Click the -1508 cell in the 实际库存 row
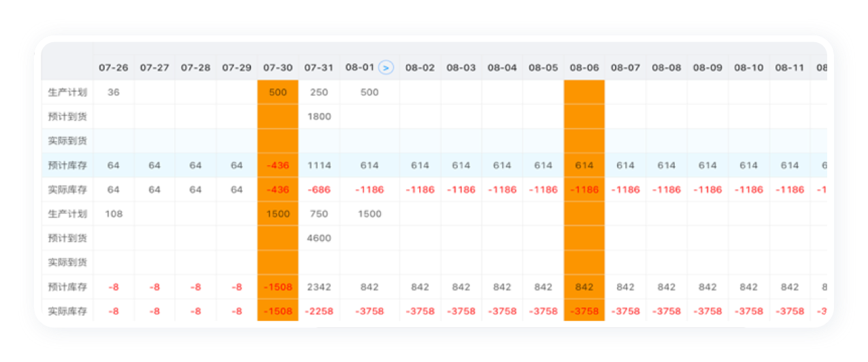This screenshot has height=362, width=868. coord(278,311)
